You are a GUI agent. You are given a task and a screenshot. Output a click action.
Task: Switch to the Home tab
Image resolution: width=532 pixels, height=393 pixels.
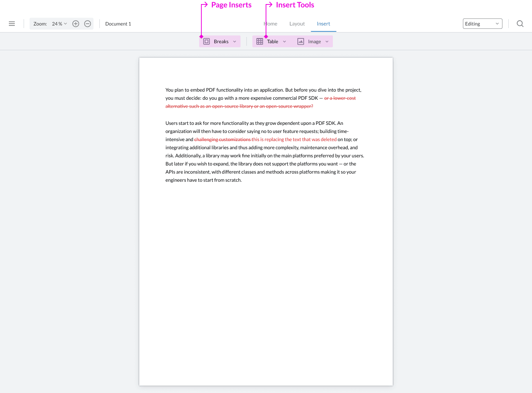click(x=270, y=23)
